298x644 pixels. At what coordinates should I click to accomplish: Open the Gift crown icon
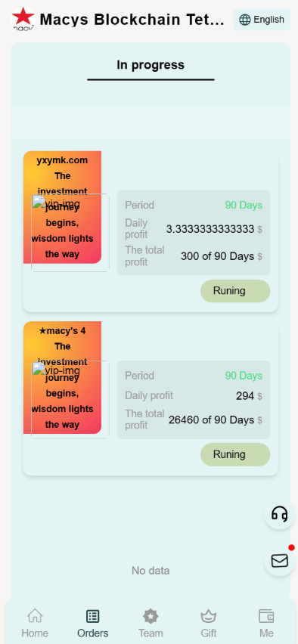coord(209,616)
